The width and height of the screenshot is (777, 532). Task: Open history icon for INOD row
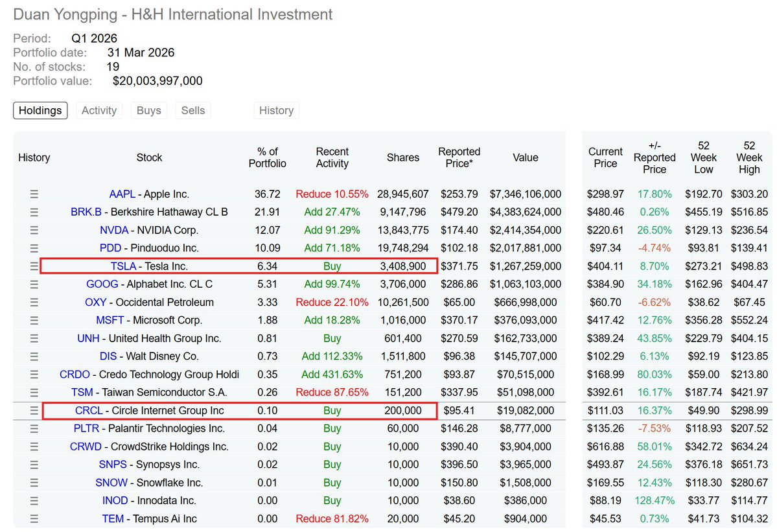point(34,501)
